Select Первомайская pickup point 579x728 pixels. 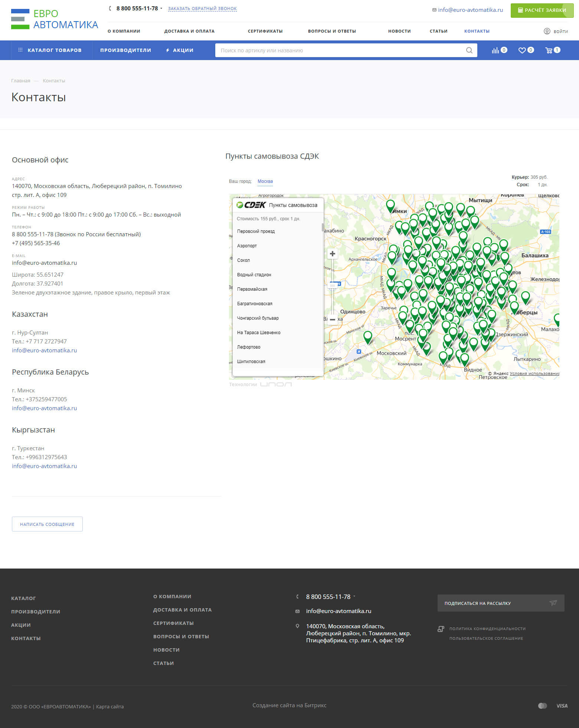point(252,289)
